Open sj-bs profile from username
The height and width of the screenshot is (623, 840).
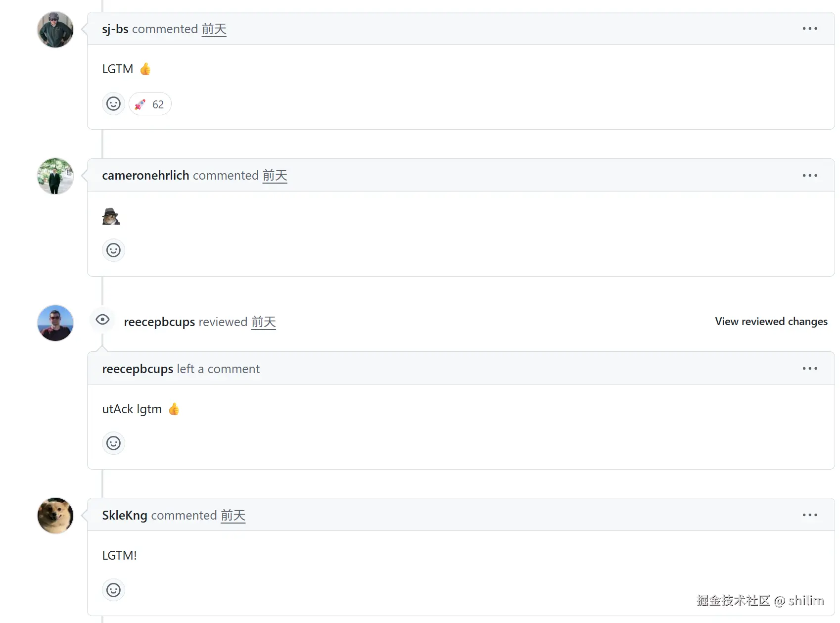point(115,29)
